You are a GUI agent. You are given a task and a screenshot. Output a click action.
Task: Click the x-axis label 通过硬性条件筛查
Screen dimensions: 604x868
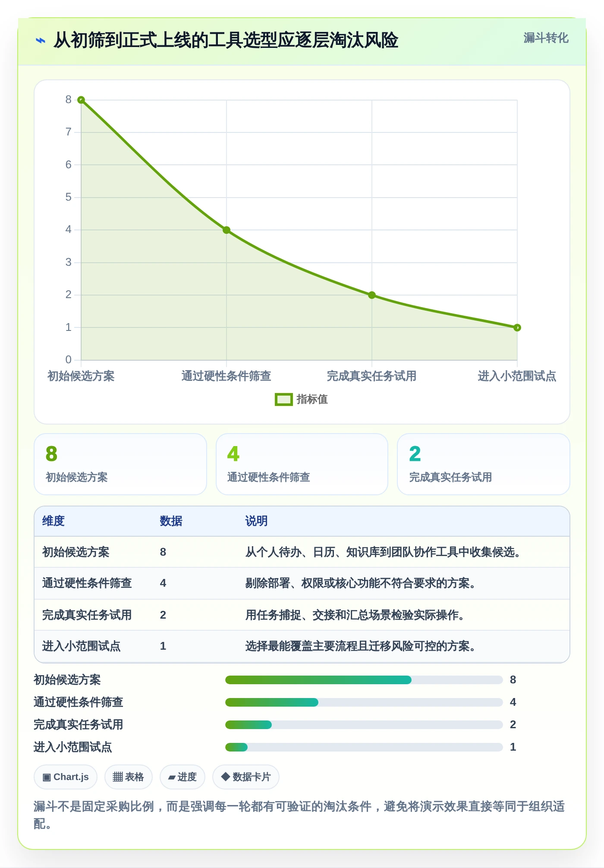(x=226, y=376)
